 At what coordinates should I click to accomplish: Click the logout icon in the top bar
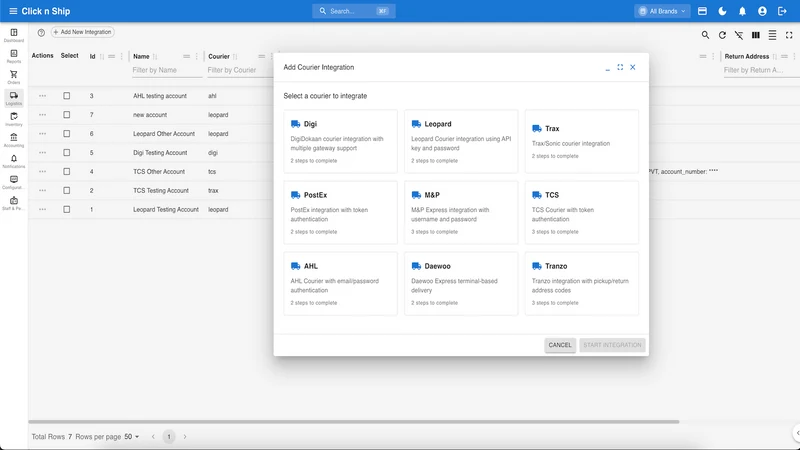coord(782,11)
